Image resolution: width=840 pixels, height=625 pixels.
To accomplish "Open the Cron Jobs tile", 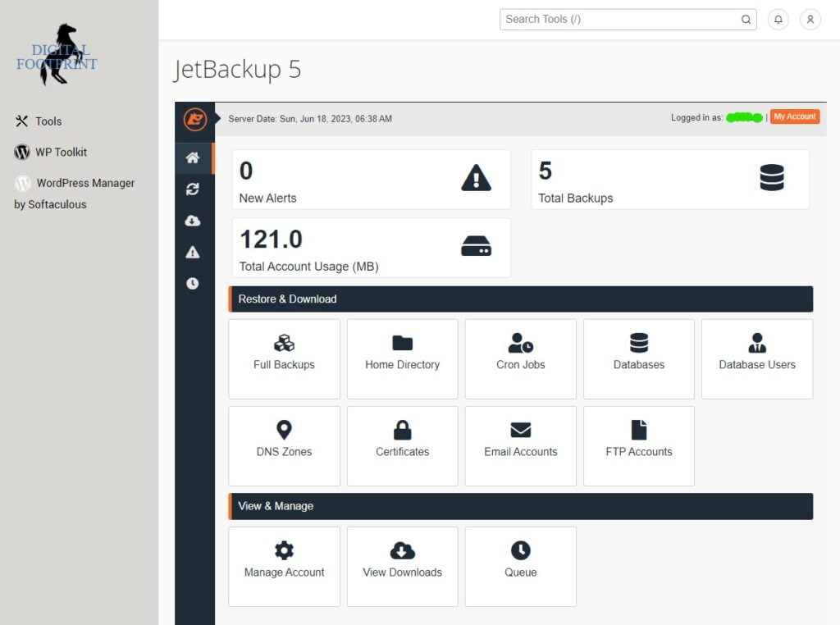I will point(521,358).
